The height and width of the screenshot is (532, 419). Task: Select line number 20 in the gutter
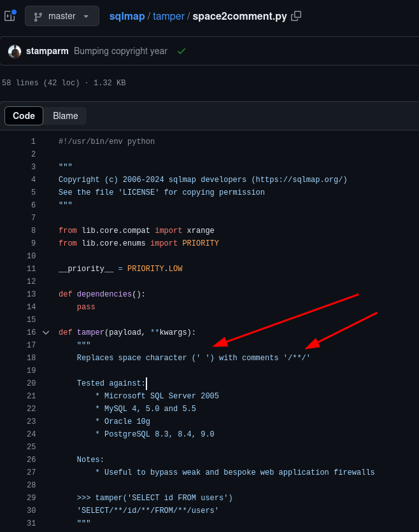point(31,383)
